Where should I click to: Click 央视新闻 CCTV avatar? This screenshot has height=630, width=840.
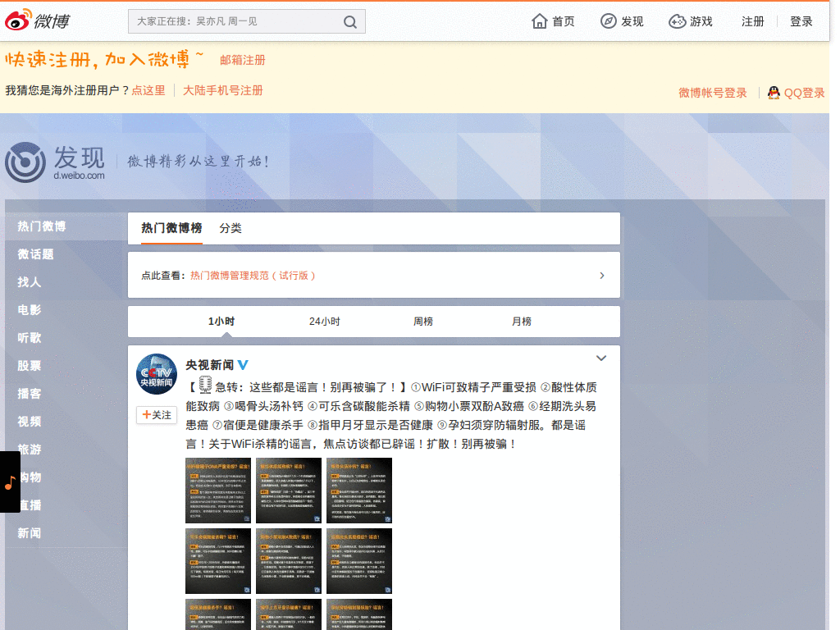pyautogui.click(x=157, y=374)
